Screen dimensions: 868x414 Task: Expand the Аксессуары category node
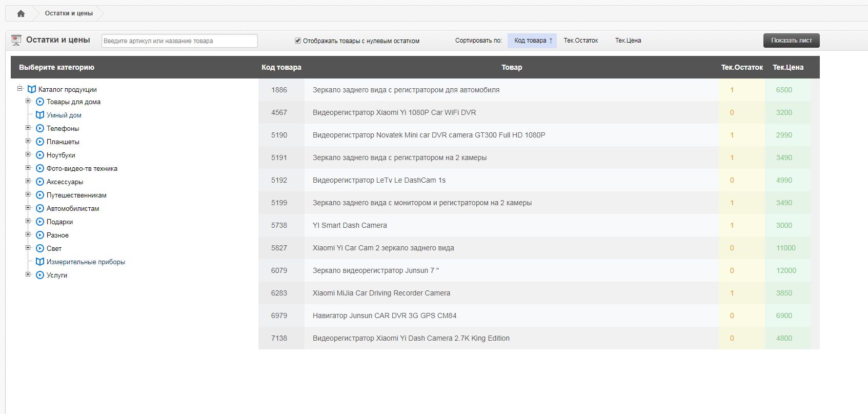(x=28, y=181)
